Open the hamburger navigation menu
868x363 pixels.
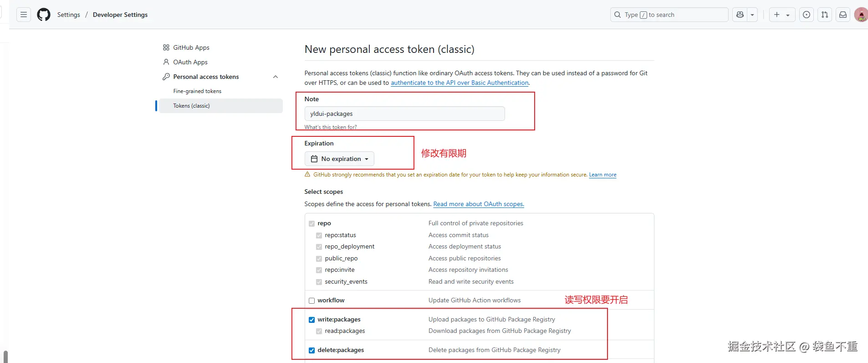point(24,15)
